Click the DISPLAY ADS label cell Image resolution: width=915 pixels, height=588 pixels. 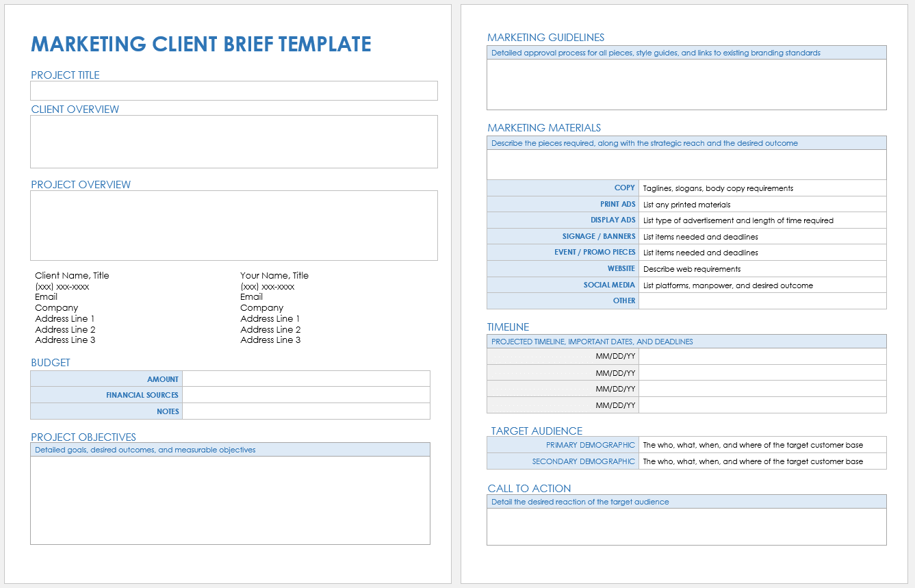563,220
